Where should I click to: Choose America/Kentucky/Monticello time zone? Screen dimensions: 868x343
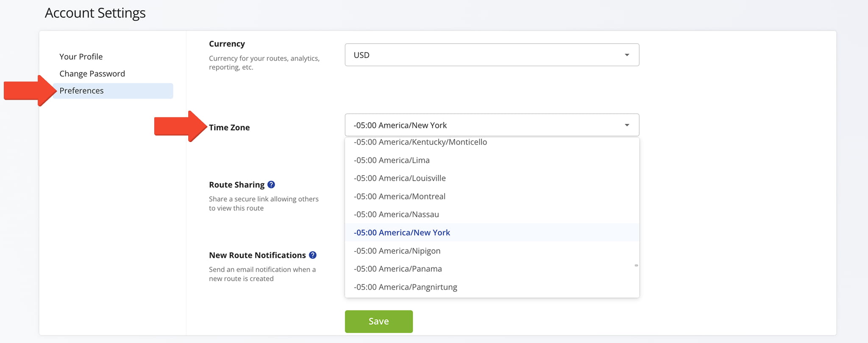coord(420,142)
